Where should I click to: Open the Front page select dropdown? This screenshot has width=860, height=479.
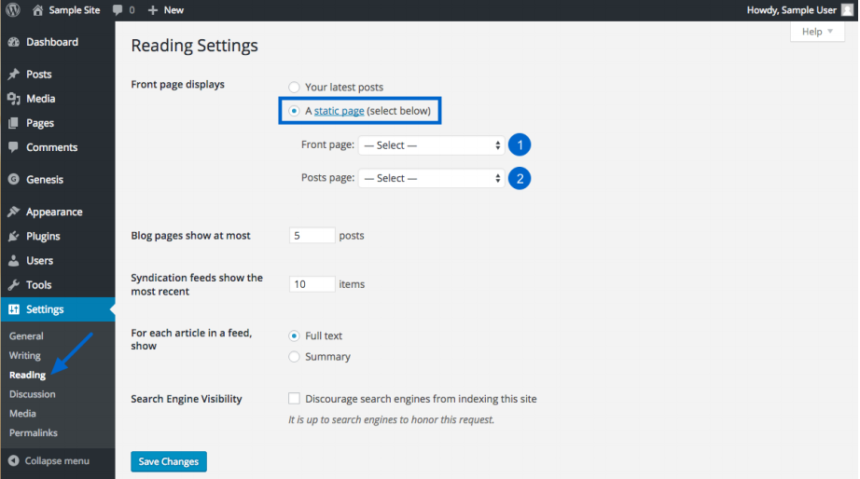(x=431, y=145)
